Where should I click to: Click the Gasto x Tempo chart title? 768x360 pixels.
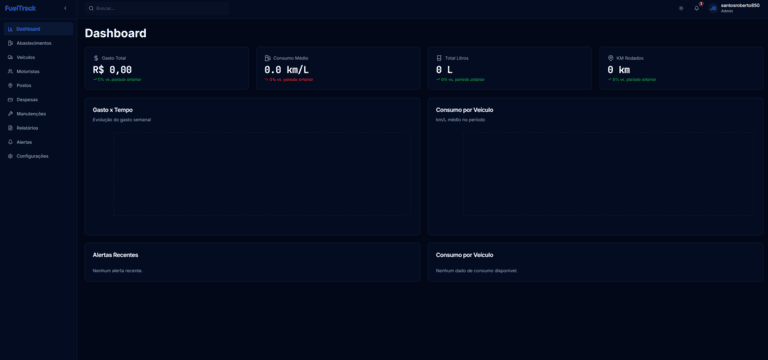(113, 110)
